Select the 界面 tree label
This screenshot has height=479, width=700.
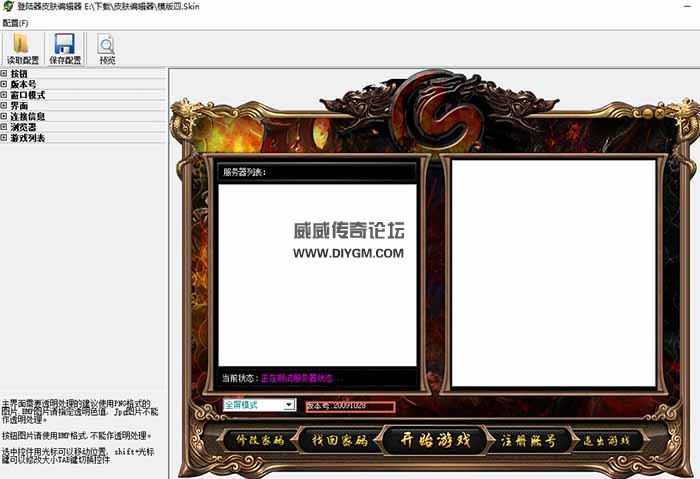pyautogui.click(x=19, y=106)
